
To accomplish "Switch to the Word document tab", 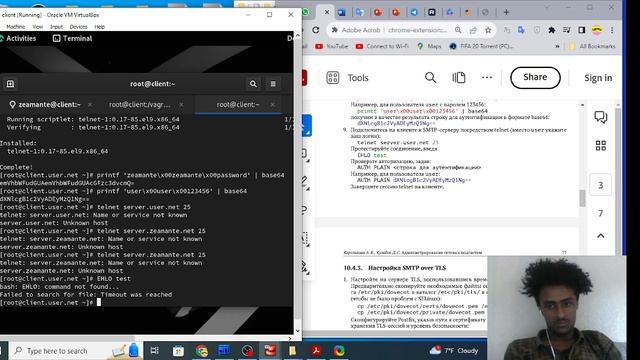I will (341, 12).
